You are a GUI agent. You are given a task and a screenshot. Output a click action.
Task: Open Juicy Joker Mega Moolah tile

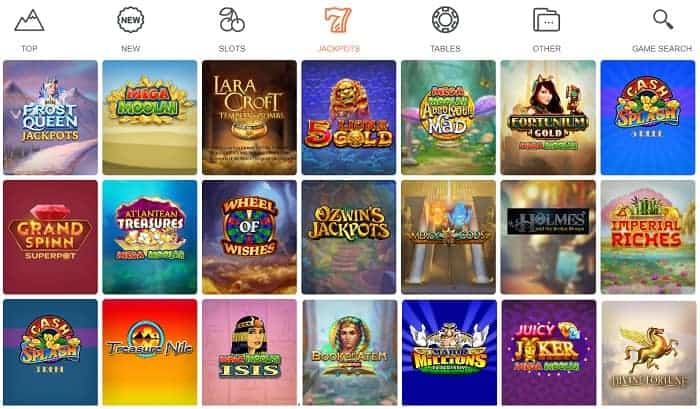coord(549,352)
